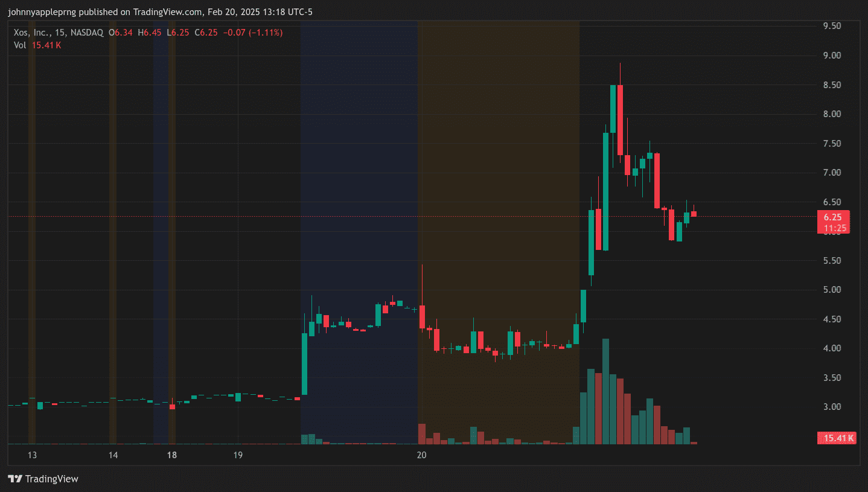Viewport: 868px width, 492px height.
Task: Click the change value −0.07 (−1.11%)
Action: [252, 33]
